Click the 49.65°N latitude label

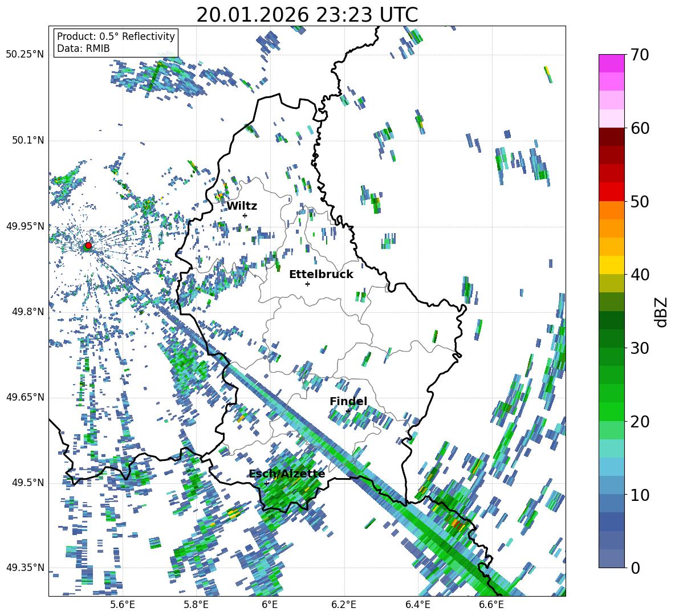click(x=25, y=397)
